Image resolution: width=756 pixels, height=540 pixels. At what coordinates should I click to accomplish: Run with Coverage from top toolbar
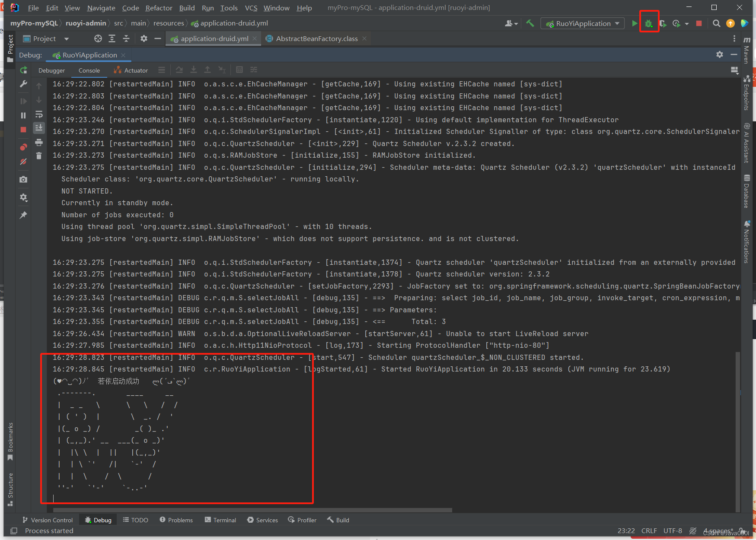(x=663, y=23)
